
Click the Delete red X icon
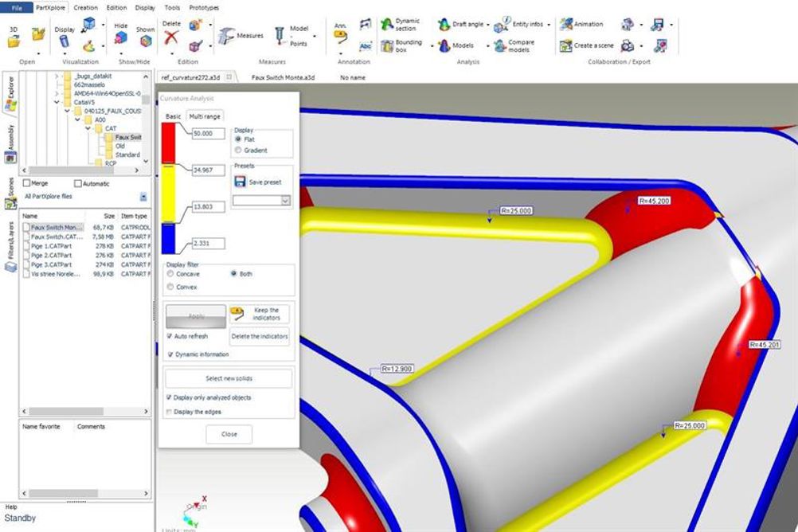pos(171,37)
